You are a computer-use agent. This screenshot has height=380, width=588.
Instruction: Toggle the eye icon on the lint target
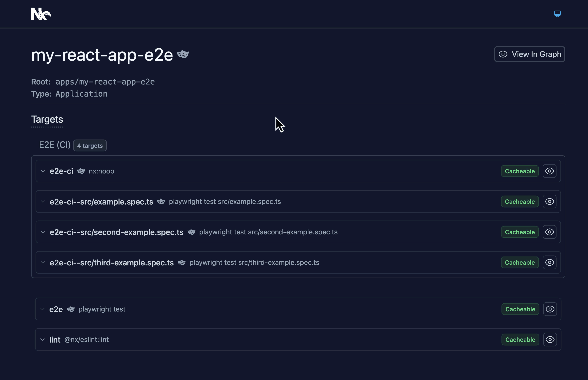point(550,339)
